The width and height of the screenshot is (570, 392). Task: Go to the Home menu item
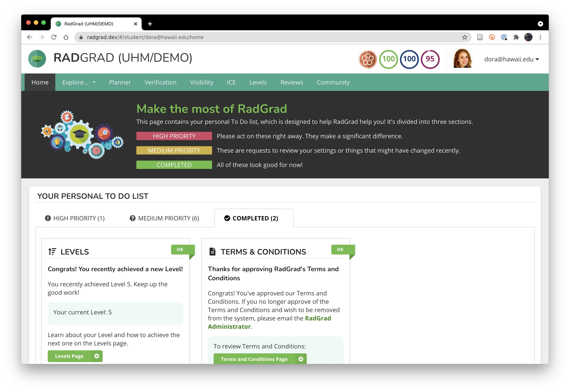point(40,82)
